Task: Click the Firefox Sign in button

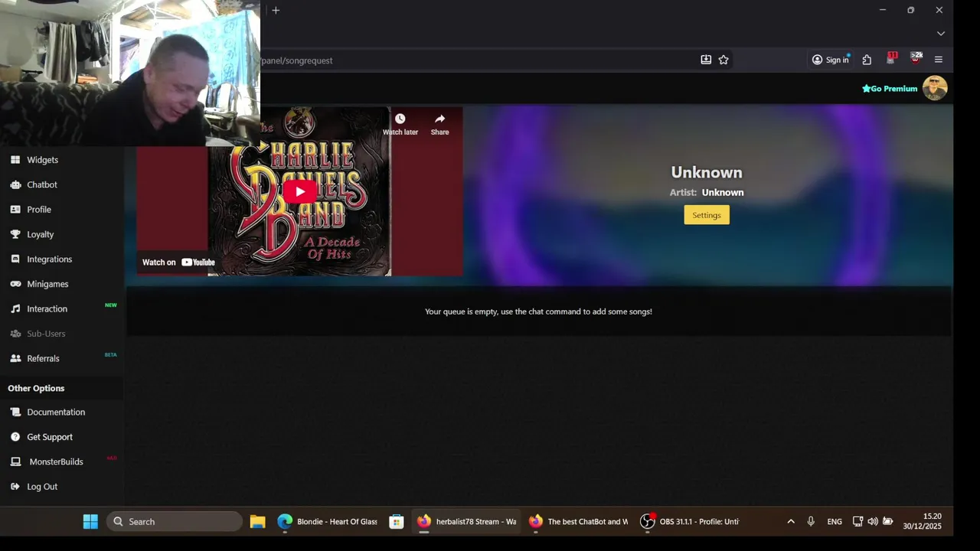Action: coord(831,60)
